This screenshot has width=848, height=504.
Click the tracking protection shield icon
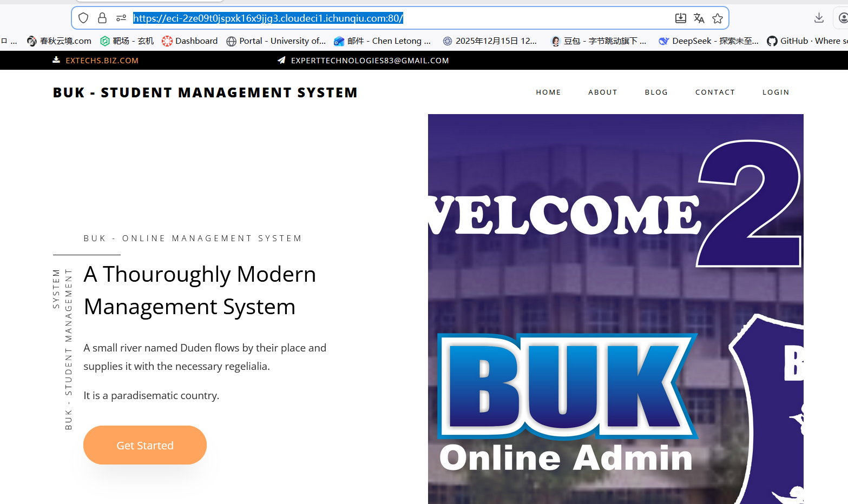coord(83,18)
